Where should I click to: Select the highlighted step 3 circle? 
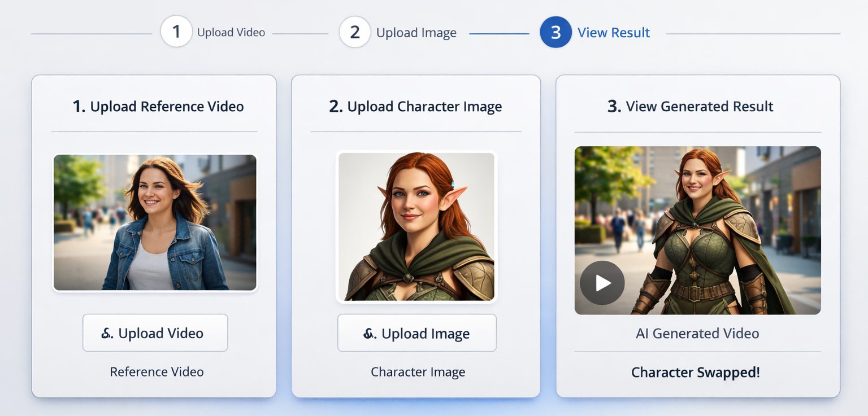[x=555, y=32]
